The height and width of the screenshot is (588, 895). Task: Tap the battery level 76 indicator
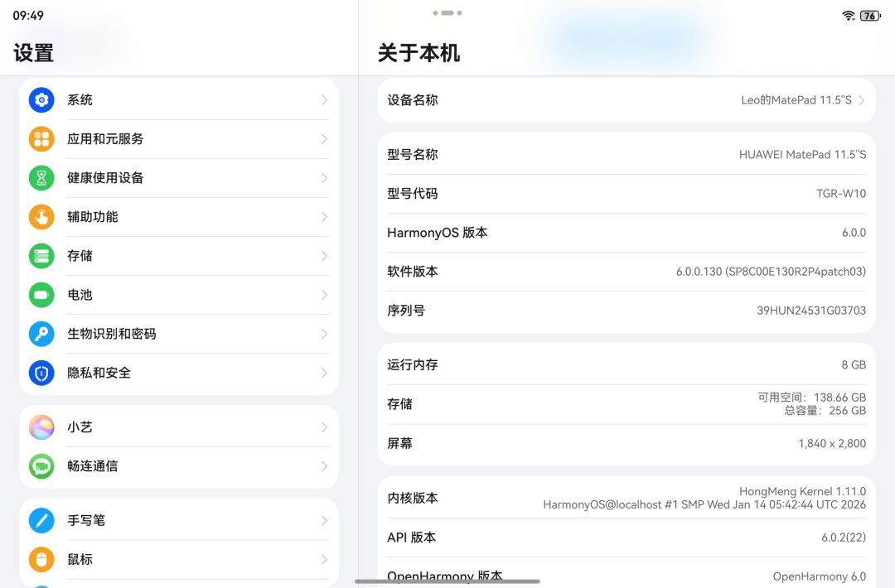pos(870,16)
